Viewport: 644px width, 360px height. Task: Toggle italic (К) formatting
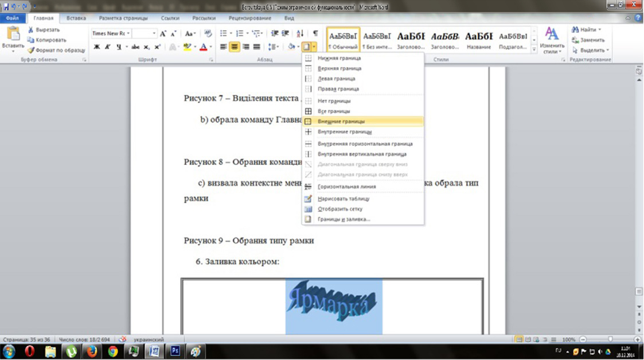click(x=107, y=47)
